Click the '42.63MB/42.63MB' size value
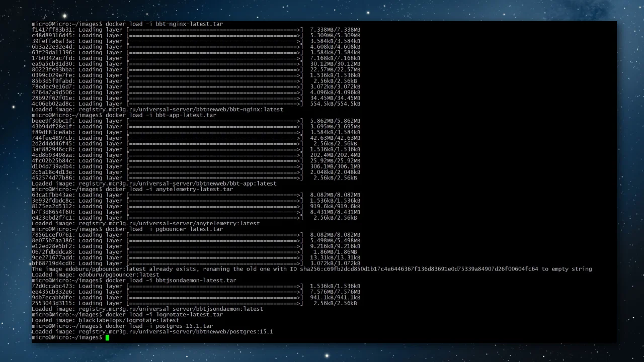Screen dimensions: 644x362 coord(335,138)
